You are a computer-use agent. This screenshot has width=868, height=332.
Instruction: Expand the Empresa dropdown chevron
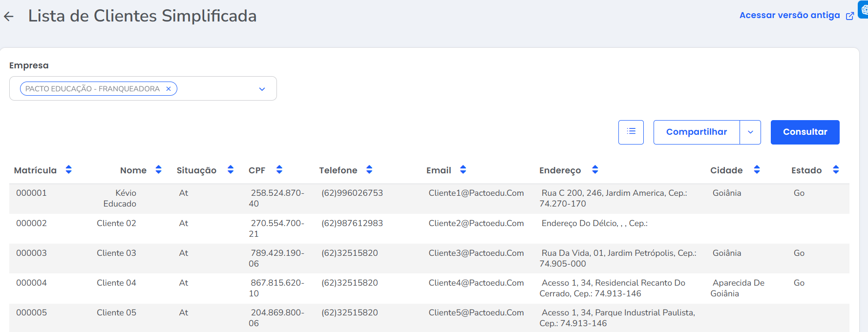point(262,89)
